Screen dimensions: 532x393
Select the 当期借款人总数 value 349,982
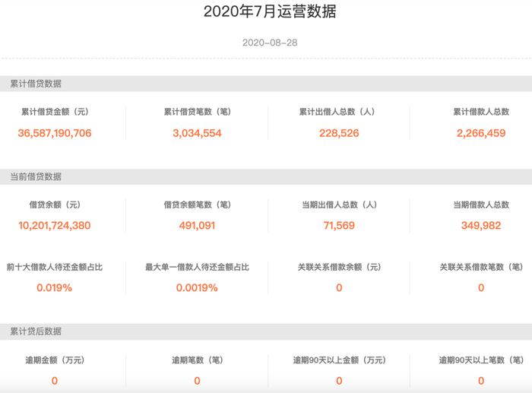[x=481, y=226]
